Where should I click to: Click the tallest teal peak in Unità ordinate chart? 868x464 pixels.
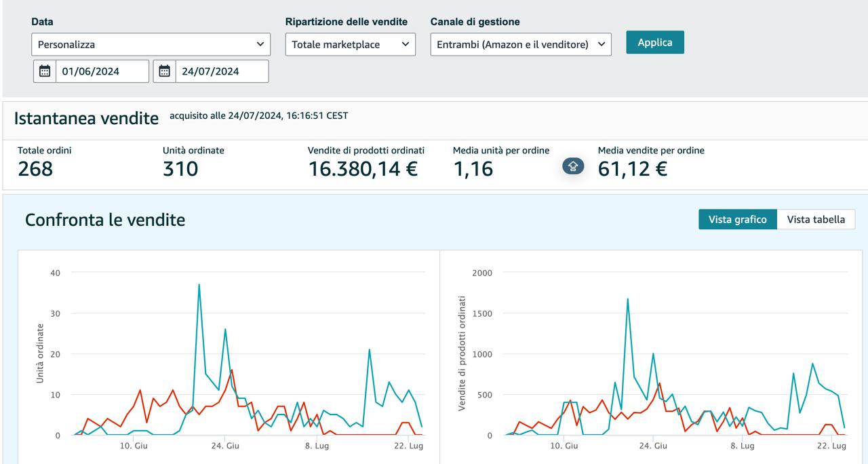pos(199,285)
